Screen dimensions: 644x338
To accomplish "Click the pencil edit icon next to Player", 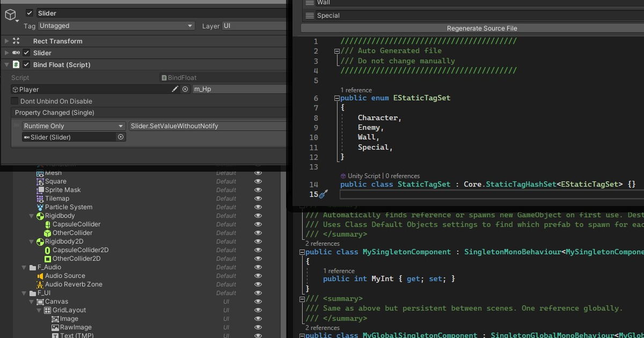I will click(175, 89).
